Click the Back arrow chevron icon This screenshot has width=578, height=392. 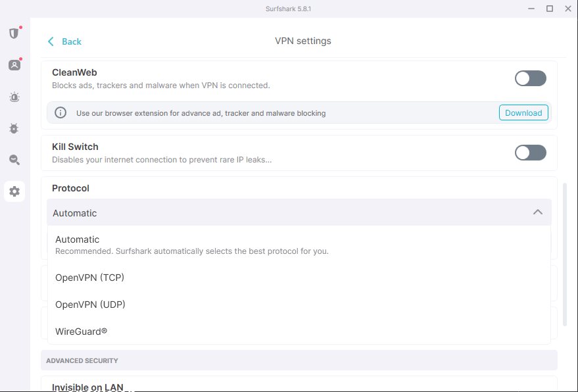point(51,41)
